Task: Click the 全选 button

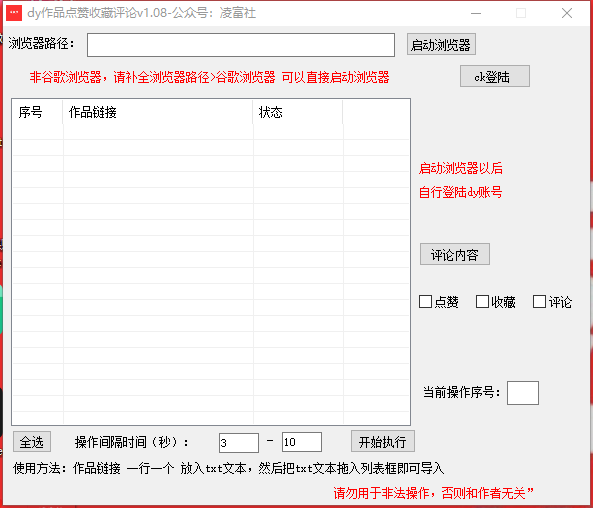Action: (x=32, y=442)
